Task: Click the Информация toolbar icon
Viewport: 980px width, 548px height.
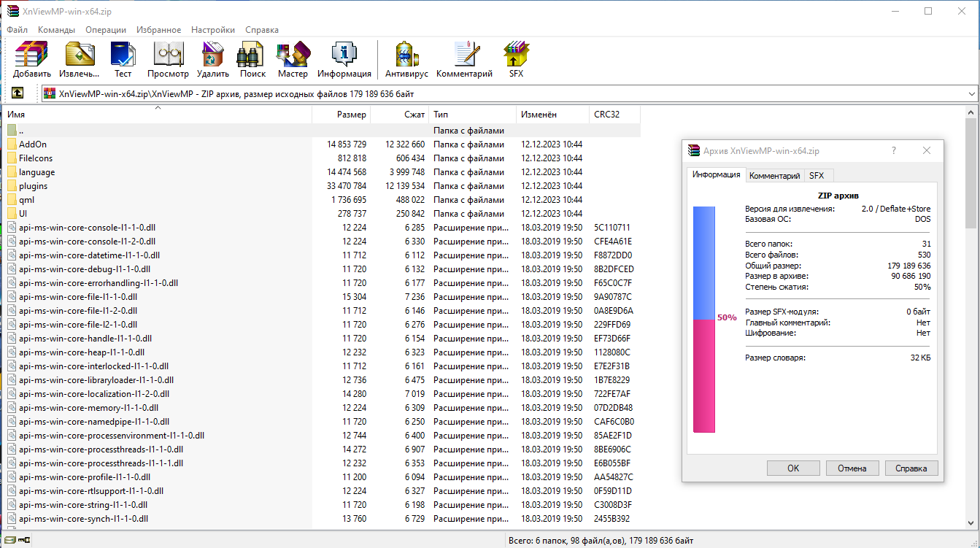Action: [344, 60]
